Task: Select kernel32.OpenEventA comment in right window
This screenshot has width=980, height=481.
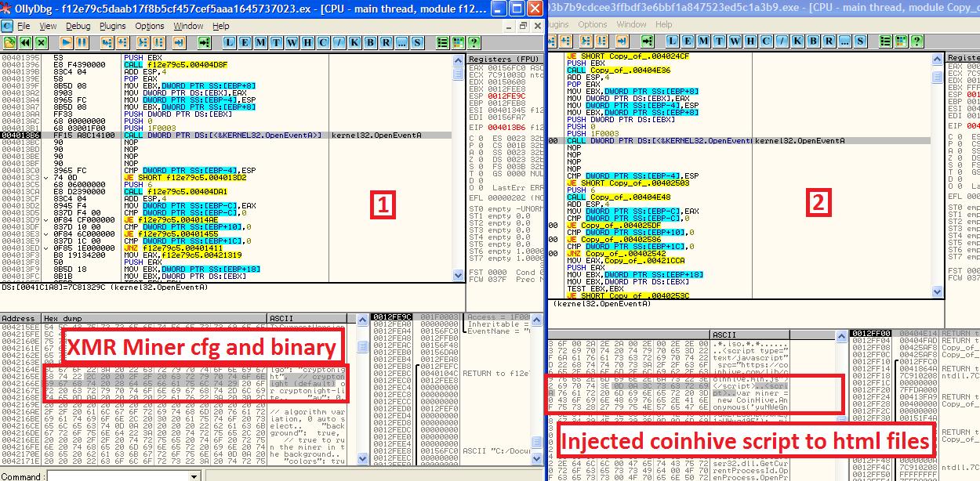Action: click(800, 141)
